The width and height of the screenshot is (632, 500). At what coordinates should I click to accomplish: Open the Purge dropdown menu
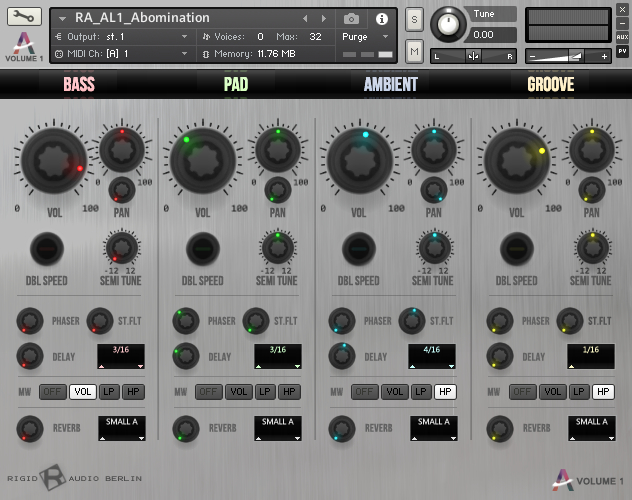(365, 37)
